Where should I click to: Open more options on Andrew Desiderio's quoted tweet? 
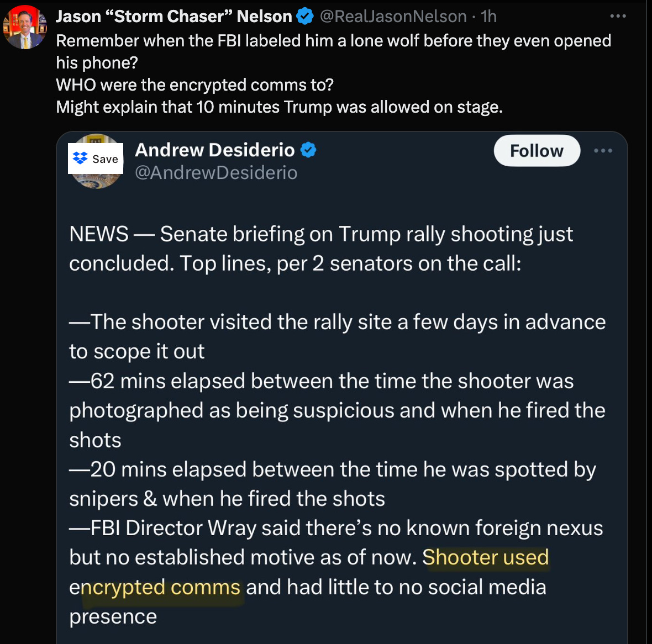tap(603, 151)
